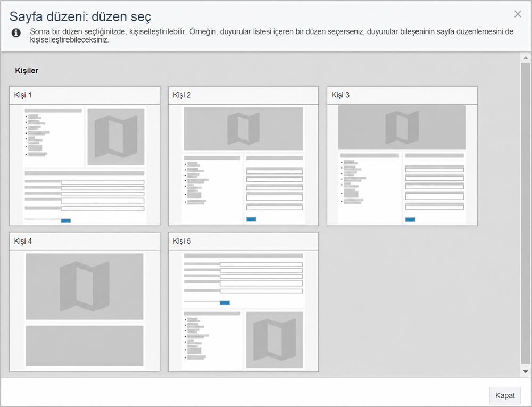The width and height of the screenshot is (532, 407).
Task: Choose the Kişi 5 layout preview
Action: click(243, 311)
